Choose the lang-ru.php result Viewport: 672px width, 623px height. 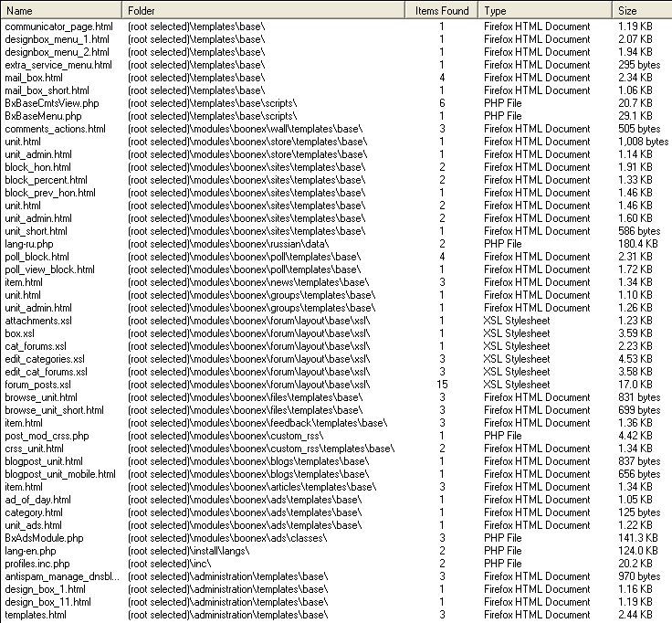tap(30, 244)
